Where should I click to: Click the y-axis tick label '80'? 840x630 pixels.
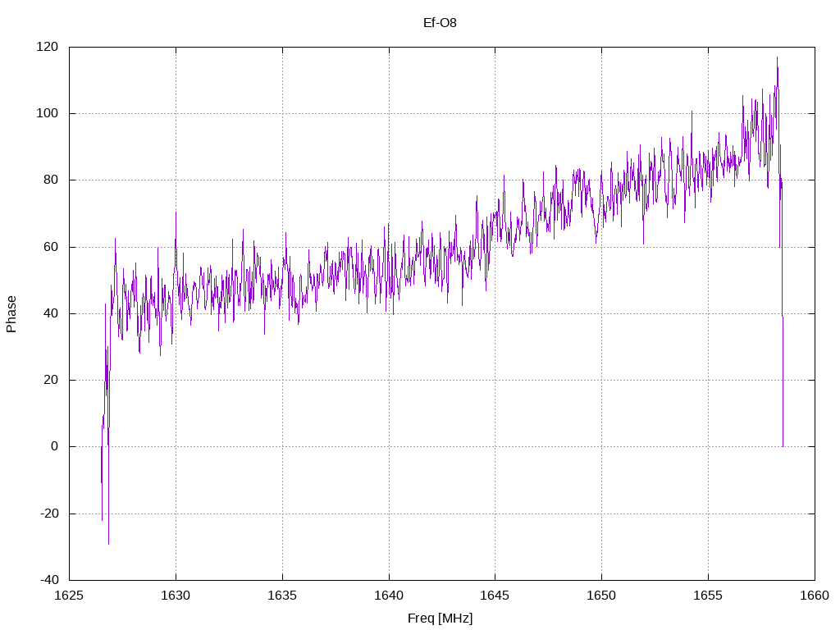pyautogui.click(x=51, y=180)
